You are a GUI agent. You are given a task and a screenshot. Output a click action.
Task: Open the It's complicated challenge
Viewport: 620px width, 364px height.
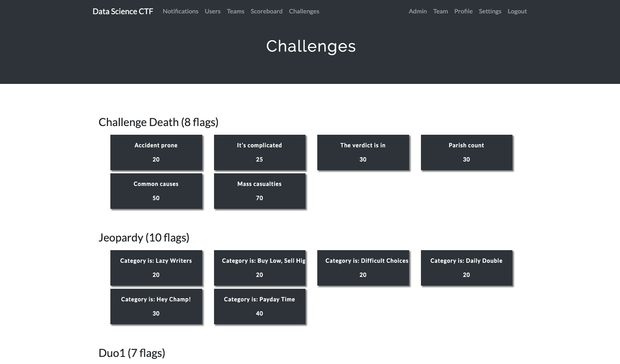click(x=259, y=152)
